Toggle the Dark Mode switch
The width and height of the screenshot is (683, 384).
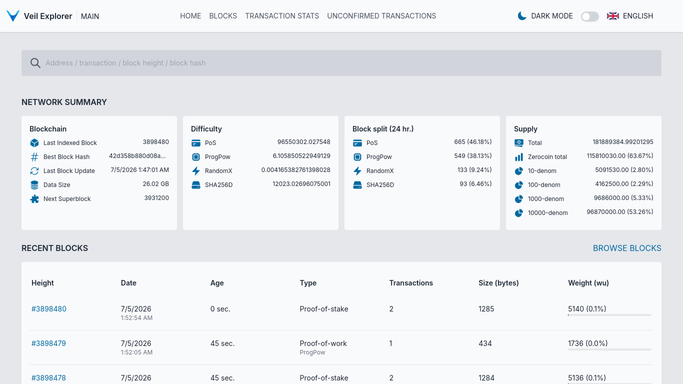[590, 17]
